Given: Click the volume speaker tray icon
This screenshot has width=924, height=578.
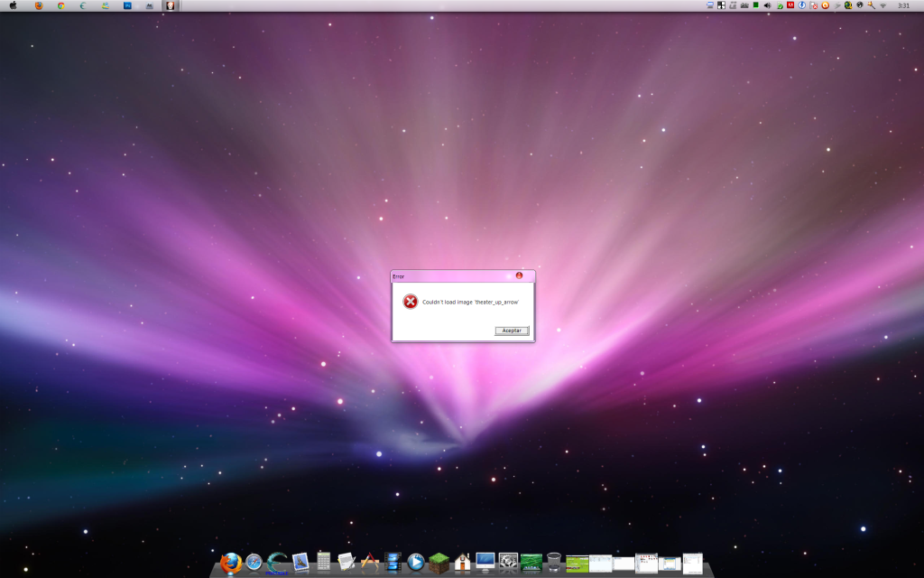Looking at the screenshot, I should [x=767, y=5].
